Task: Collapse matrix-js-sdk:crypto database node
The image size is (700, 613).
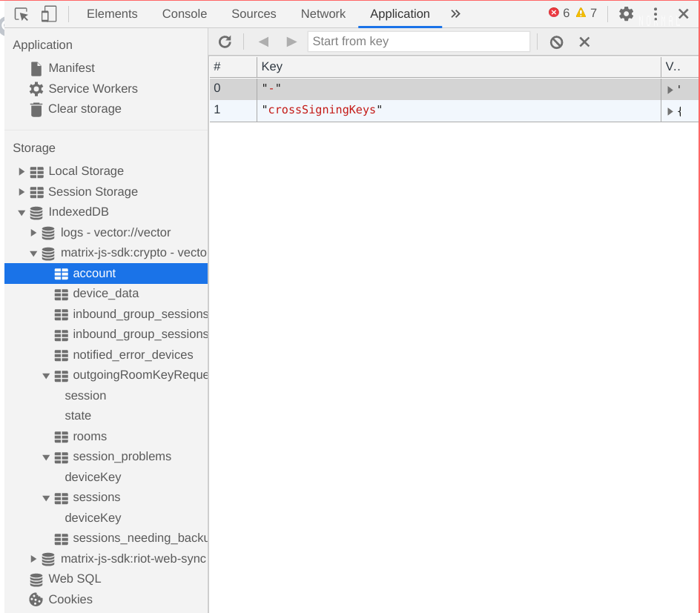Action: 33,253
